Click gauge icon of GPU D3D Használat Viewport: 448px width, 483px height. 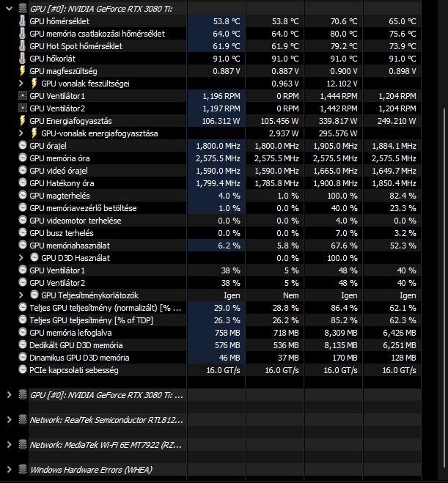pyautogui.click(x=34, y=257)
